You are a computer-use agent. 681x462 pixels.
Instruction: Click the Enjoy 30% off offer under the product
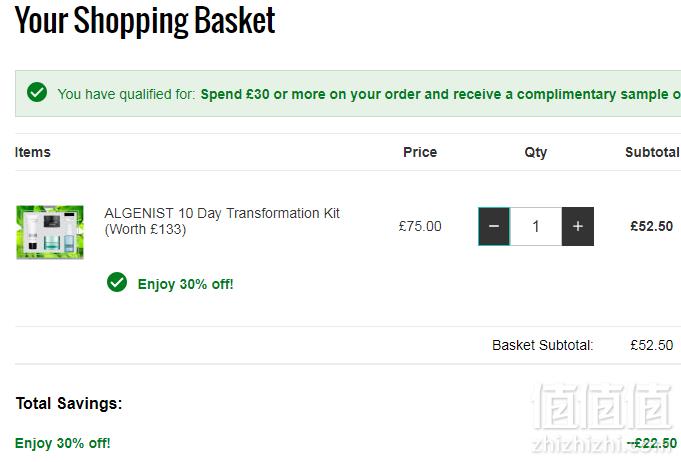pos(185,284)
